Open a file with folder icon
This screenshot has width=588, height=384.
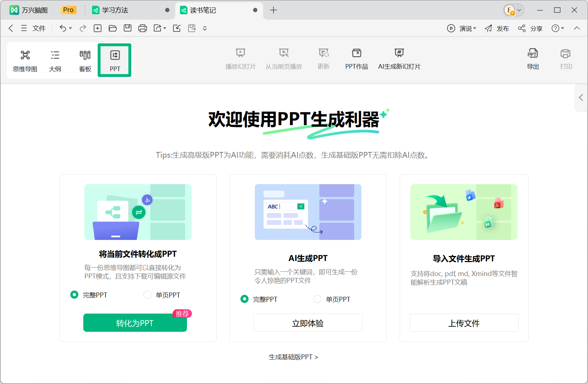pyautogui.click(x=113, y=28)
